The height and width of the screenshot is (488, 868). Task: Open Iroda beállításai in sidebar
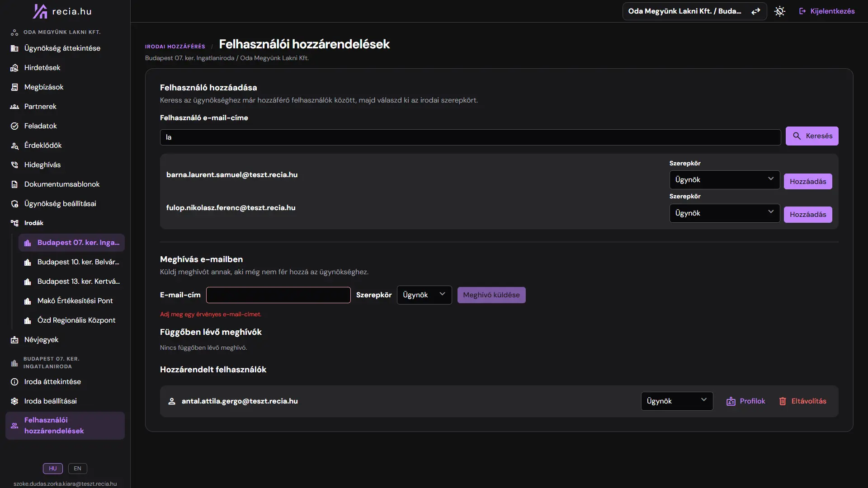(x=65, y=401)
